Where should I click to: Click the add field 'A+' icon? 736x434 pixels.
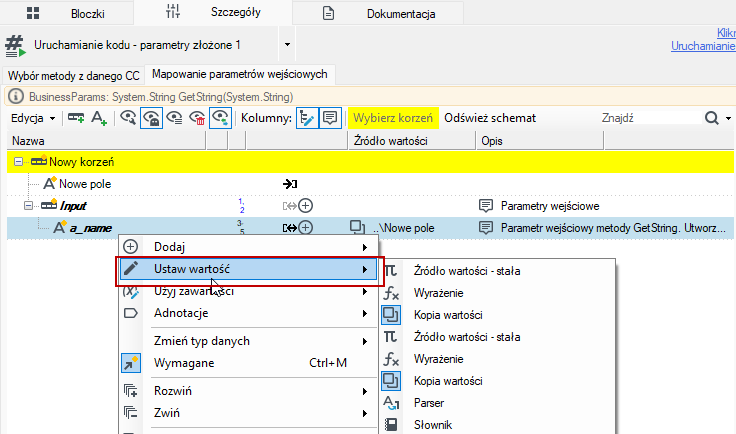pos(99,118)
